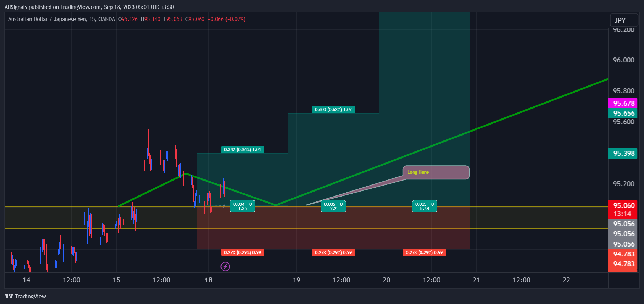Click the chart title Australian Dollar / Japanese Yen
This screenshot has height=304, width=644.
pyautogui.click(x=47, y=19)
